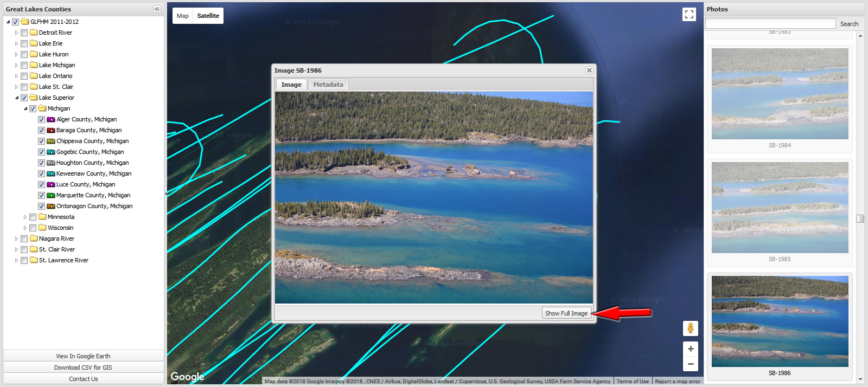Viewport: 868px width, 387px height.
Task: Uncheck the Chippewa County, Michigan checkbox
Action: (41, 141)
